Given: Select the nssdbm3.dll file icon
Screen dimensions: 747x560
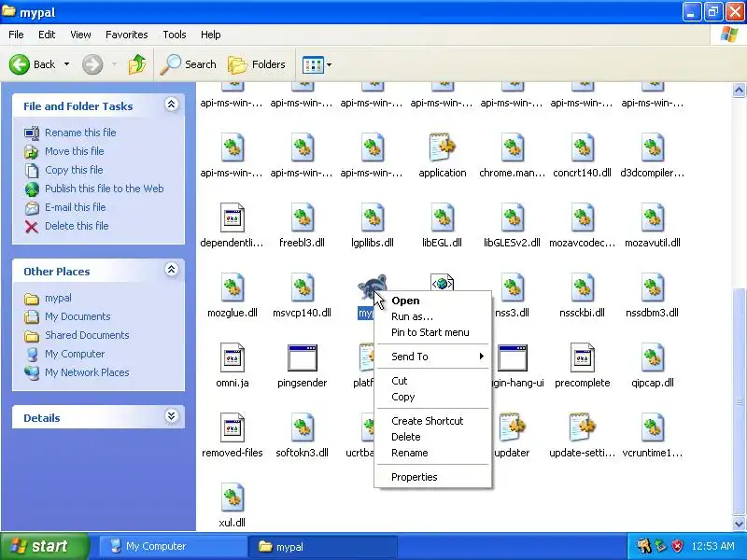Looking at the screenshot, I should point(652,288).
